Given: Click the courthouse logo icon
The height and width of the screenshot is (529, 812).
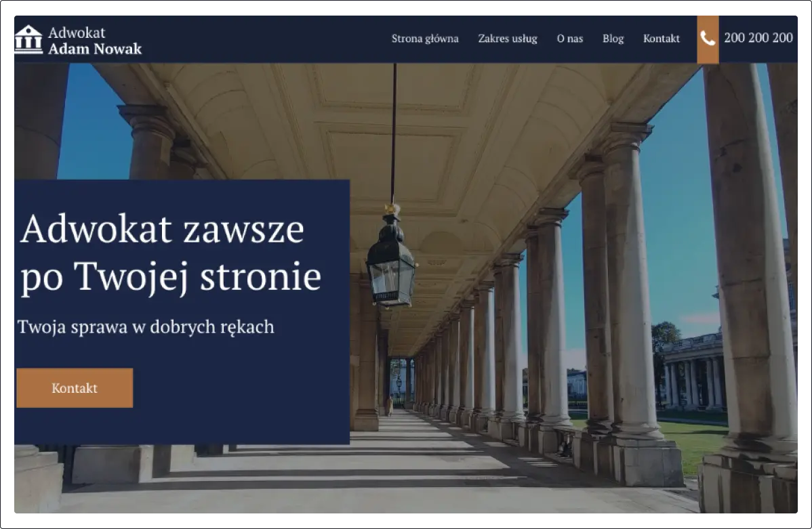Looking at the screenshot, I should click(28, 39).
